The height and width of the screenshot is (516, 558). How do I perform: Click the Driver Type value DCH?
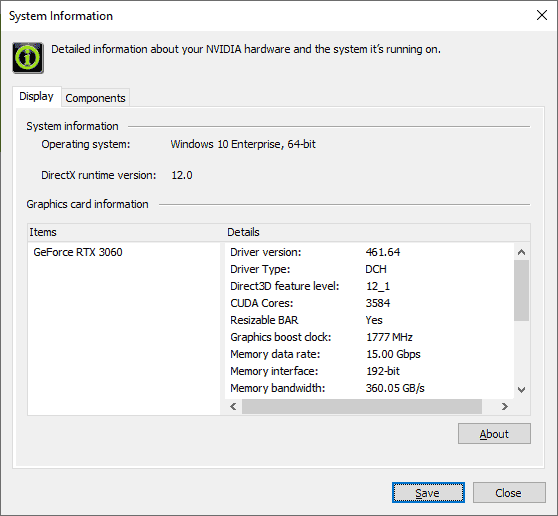point(376,269)
